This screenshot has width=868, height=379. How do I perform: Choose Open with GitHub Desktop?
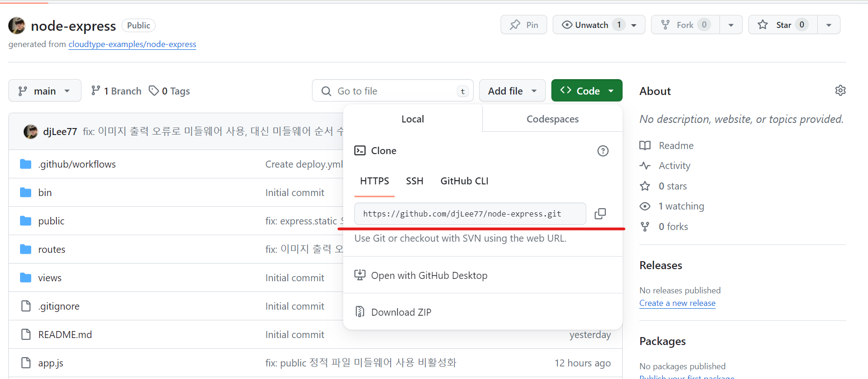(482, 275)
